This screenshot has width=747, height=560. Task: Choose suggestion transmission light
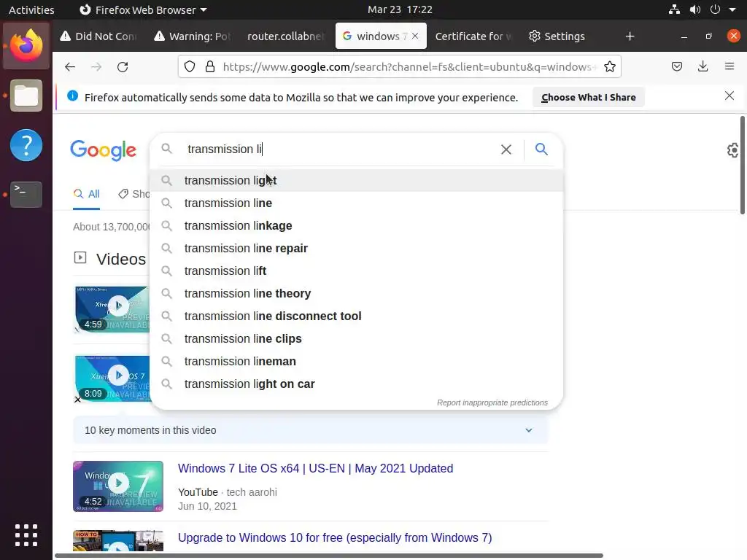(356, 181)
